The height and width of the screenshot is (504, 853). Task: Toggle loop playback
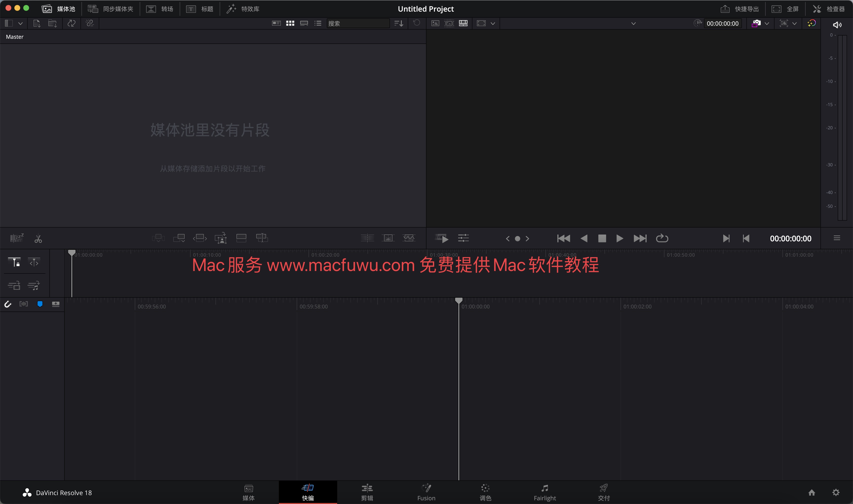click(x=662, y=238)
